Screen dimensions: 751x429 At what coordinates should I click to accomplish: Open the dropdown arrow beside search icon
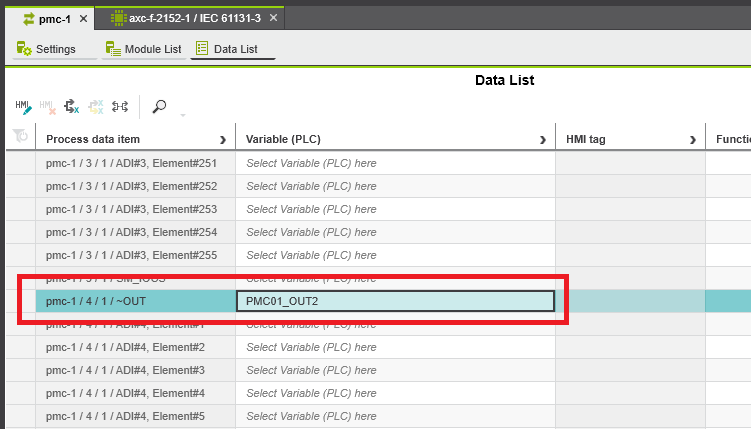point(182,114)
